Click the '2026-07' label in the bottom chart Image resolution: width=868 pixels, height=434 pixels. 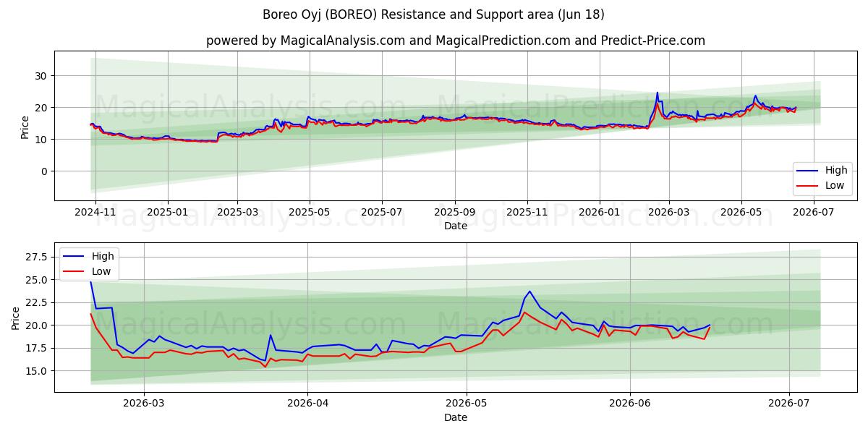tap(789, 404)
